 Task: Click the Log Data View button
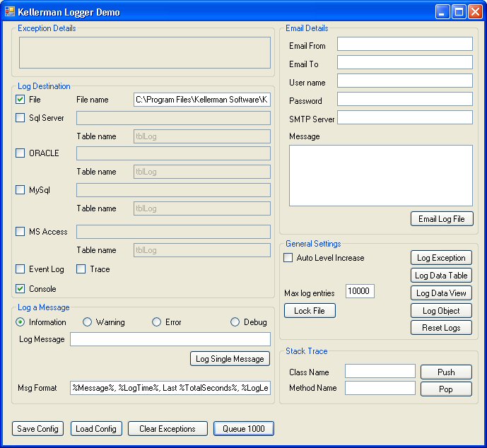coord(441,293)
